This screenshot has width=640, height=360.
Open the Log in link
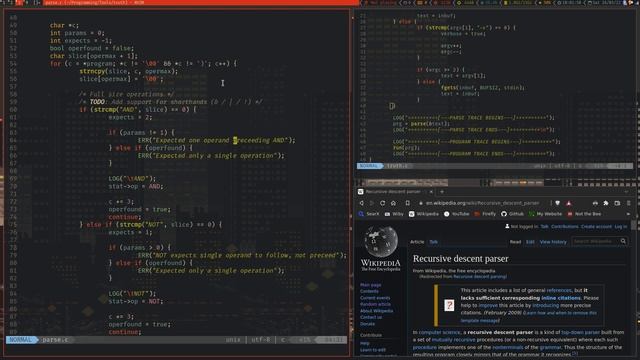tap(620, 227)
